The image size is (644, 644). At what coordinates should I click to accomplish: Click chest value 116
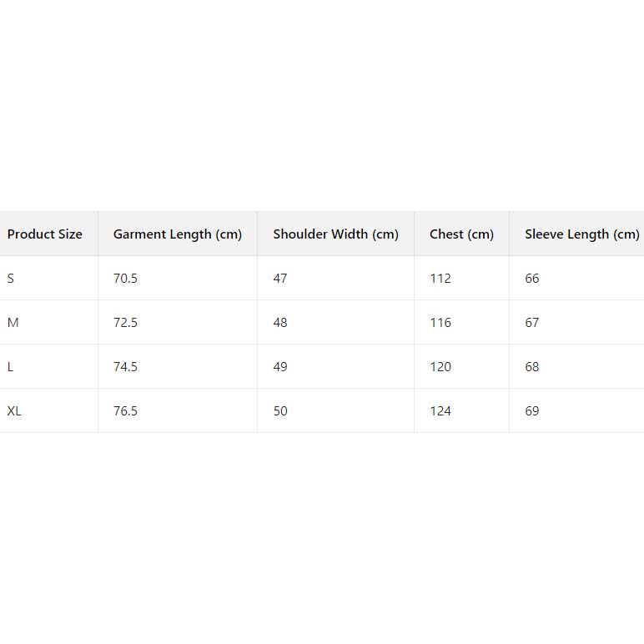pyautogui.click(x=440, y=323)
